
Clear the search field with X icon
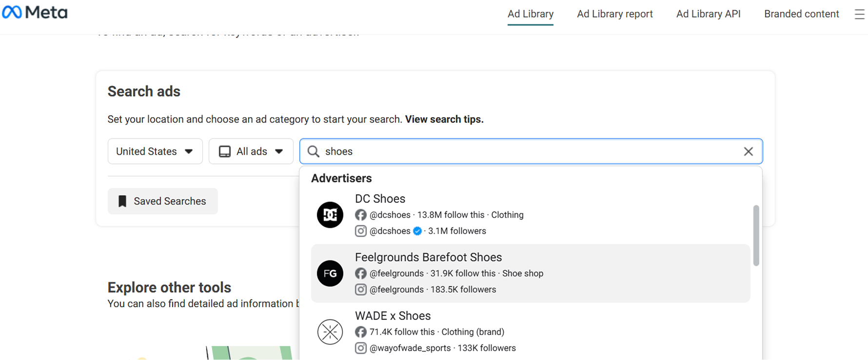point(748,152)
